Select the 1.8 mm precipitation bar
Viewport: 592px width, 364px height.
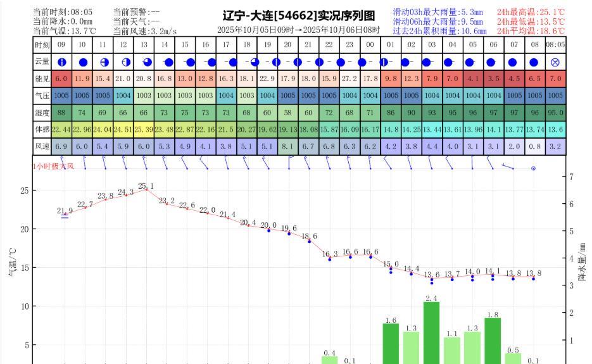click(493, 341)
